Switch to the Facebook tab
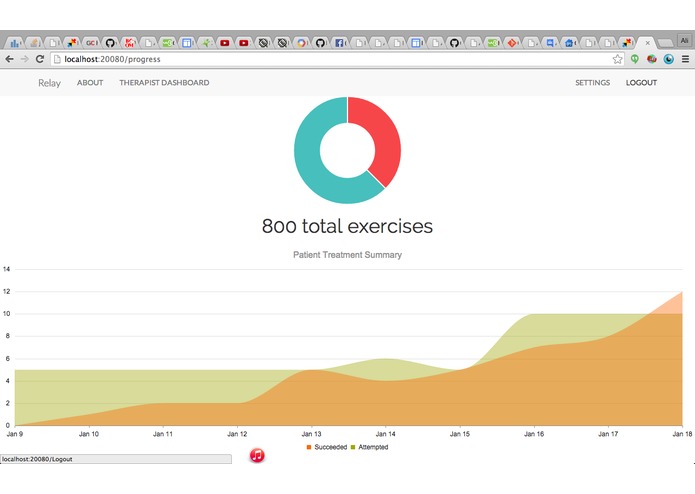695x494 pixels. click(339, 43)
